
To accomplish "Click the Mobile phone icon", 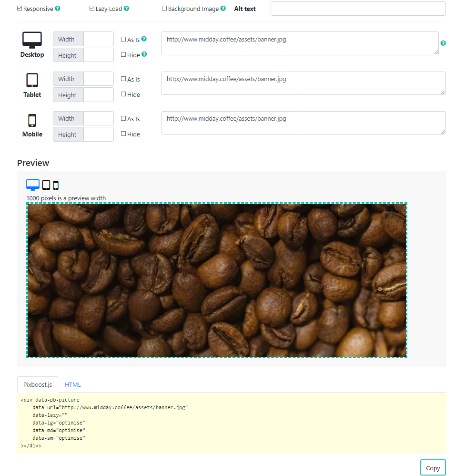I will 32,120.
